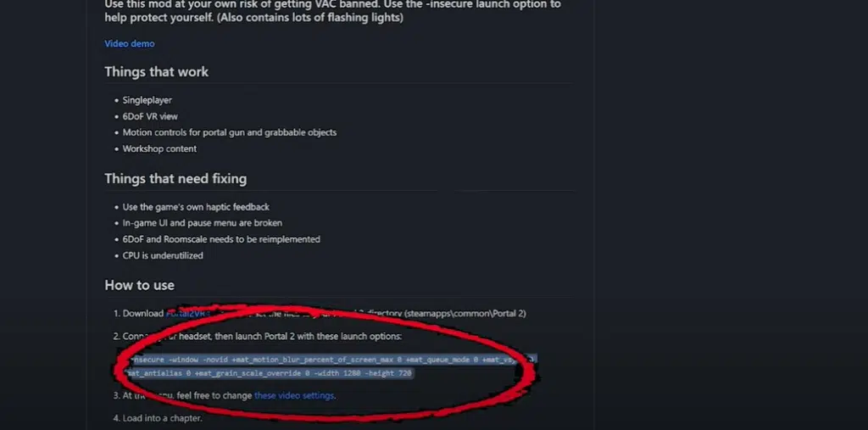The height and width of the screenshot is (430, 868).
Task: Click the 'Load into a chapter' step
Action: coord(162,418)
